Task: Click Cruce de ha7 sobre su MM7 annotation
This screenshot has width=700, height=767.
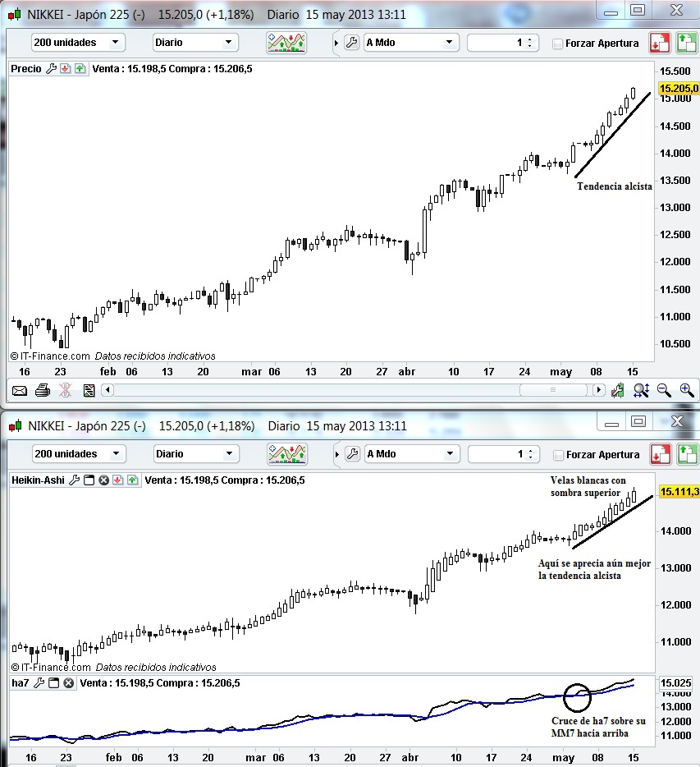Action: (x=598, y=727)
